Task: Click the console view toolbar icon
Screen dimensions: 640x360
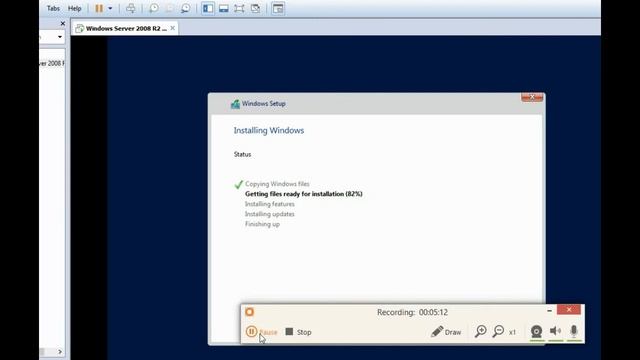Action: click(x=278, y=8)
